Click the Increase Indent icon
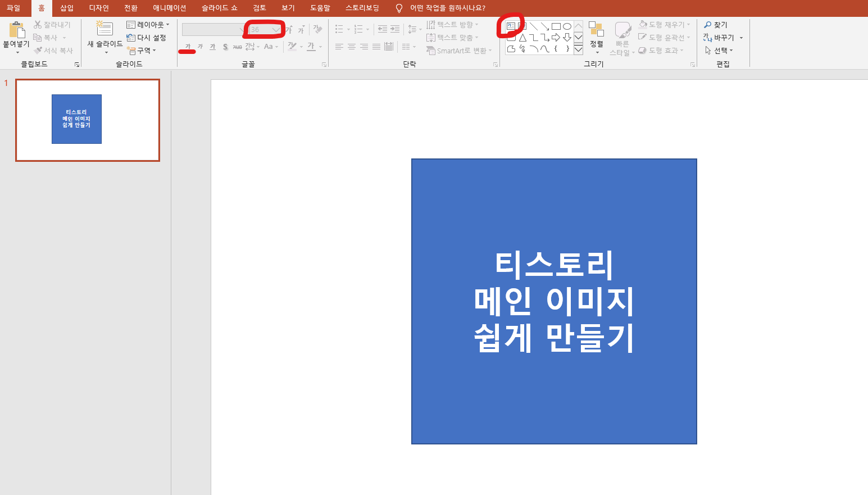This screenshot has width=868, height=495. coord(395,29)
